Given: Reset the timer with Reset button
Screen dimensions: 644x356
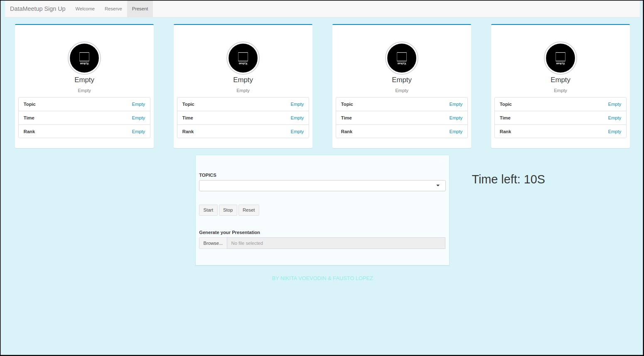Looking at the screenshot, I should [x=248, y=210].
